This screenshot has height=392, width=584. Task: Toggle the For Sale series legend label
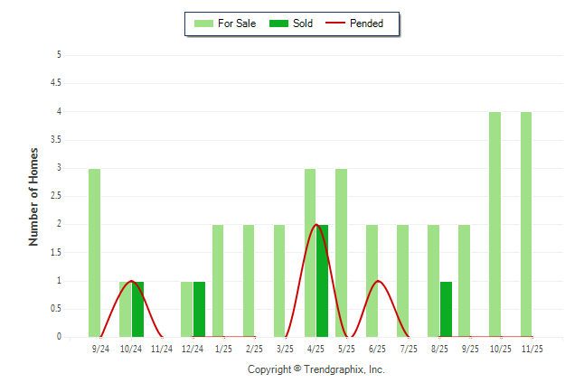(x=237, y=23)
